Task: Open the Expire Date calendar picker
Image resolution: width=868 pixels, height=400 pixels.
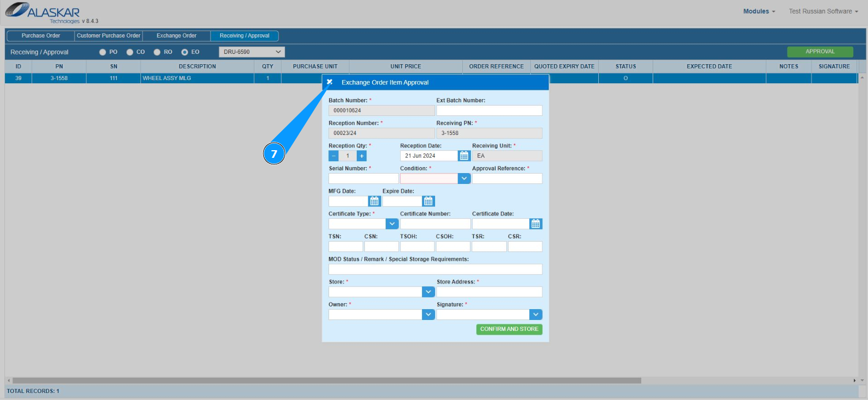Action: (x=429, y=201)
